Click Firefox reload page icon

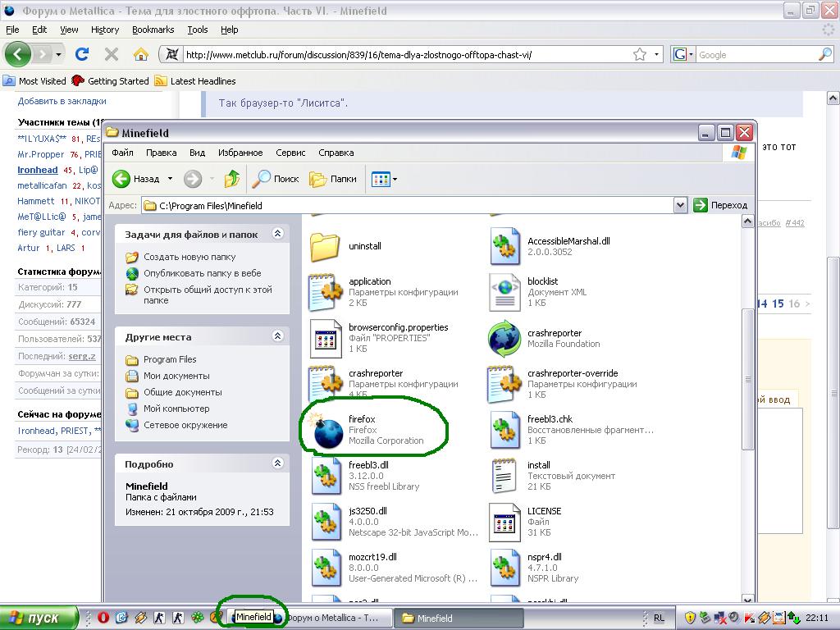point(82,55)
